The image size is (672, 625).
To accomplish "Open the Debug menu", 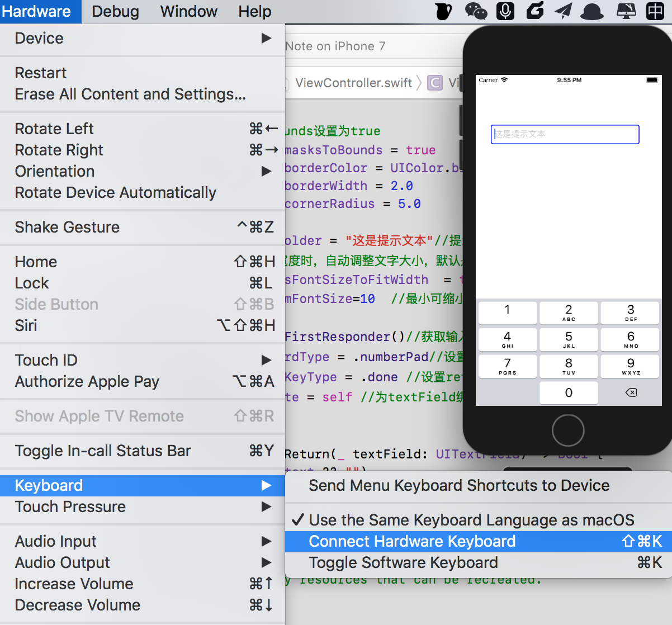I will coord(115,11).
